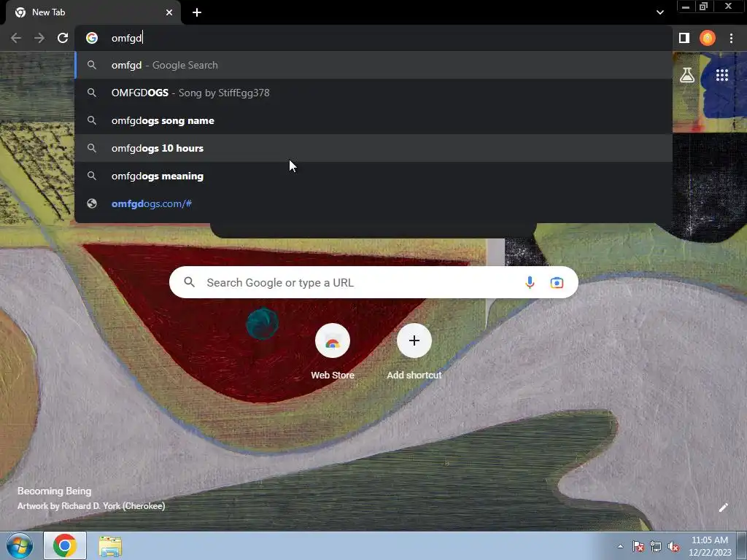Image resolution: width=747 pixels, height=560 pixels.
Task: Open the Web Store shortcut
Action: [x=333, y=351]
